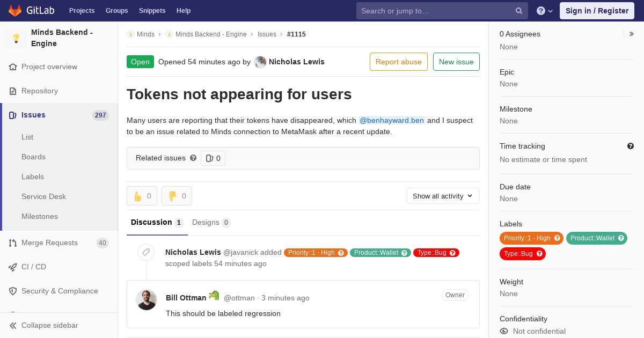Click Bill Ottman's name in comment
The height and width of the screenshot is (338, 644).
[x=186, y=298]
